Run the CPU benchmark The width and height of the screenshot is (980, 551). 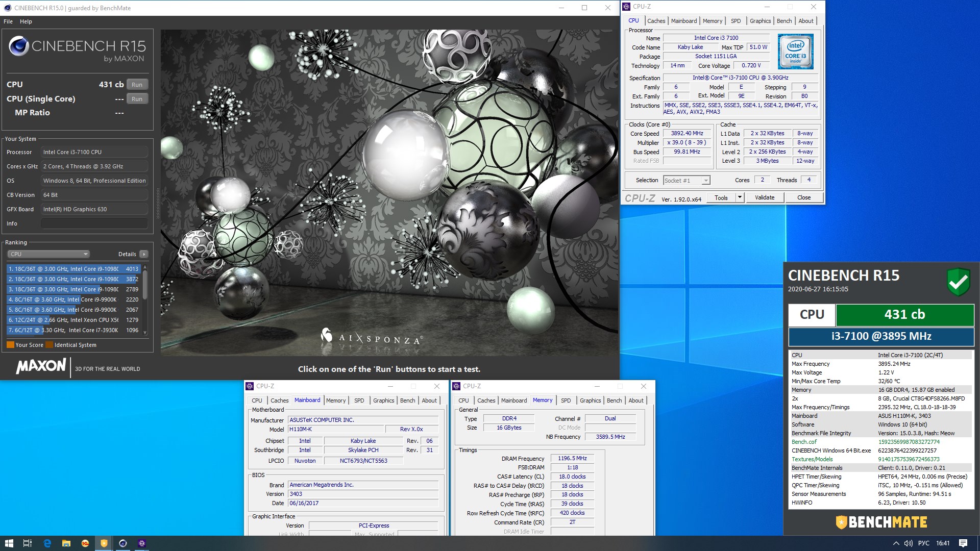(137, 85)
